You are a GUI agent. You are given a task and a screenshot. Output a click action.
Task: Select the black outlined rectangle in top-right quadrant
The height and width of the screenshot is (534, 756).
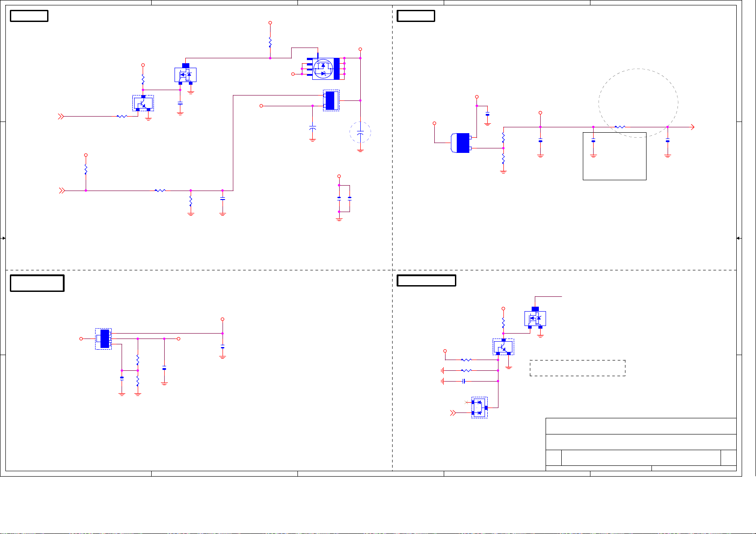click(615, 156)
